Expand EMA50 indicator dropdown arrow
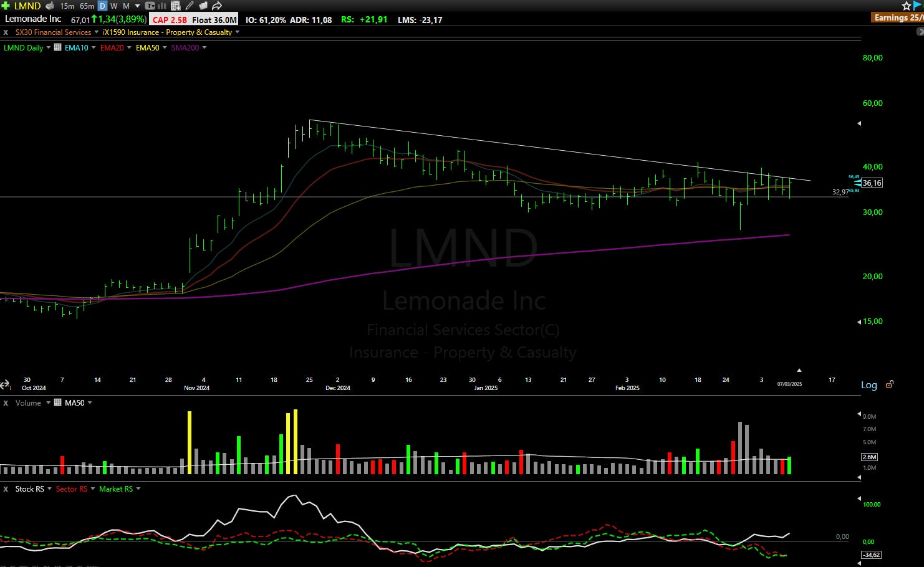The width and height of the screenshot is (924, 567). 165,48
